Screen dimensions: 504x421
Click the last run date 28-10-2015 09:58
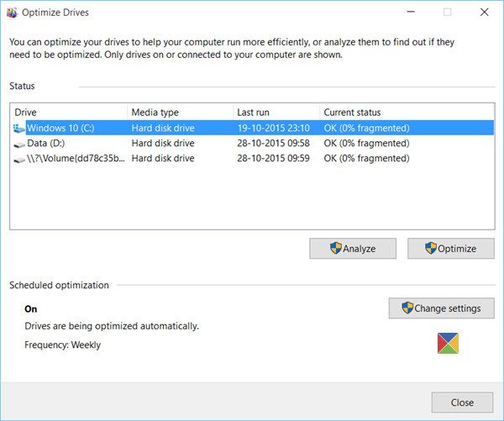pos(274,143)
